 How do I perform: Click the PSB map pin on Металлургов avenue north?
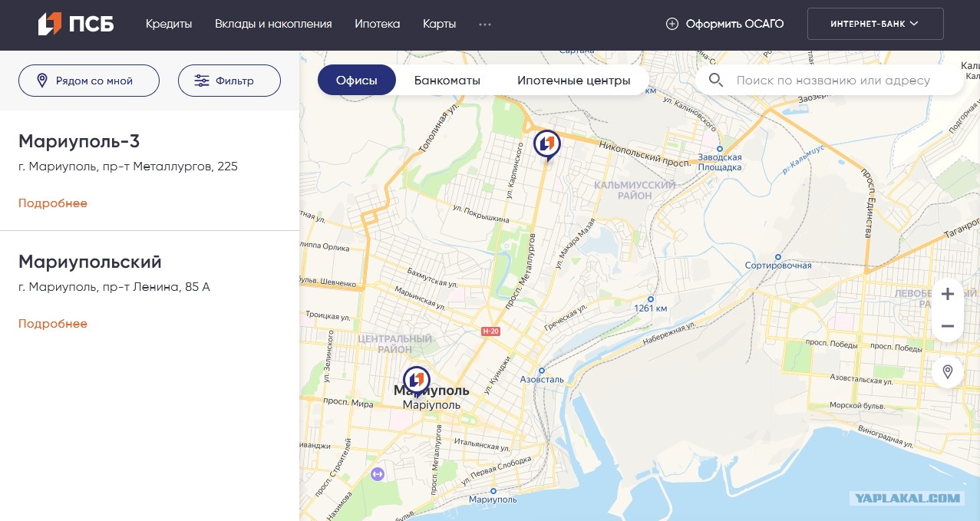click(547, 144)
